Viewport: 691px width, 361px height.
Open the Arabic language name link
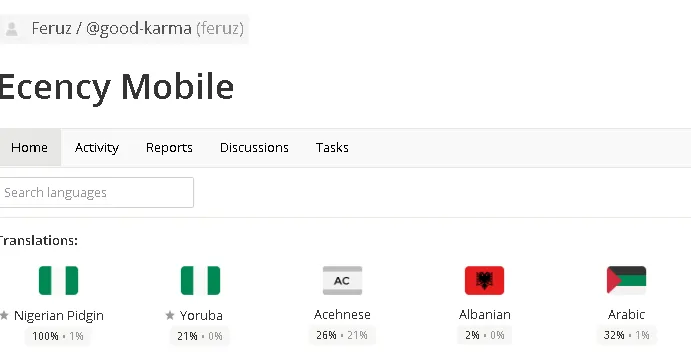(x=626, y=315)
